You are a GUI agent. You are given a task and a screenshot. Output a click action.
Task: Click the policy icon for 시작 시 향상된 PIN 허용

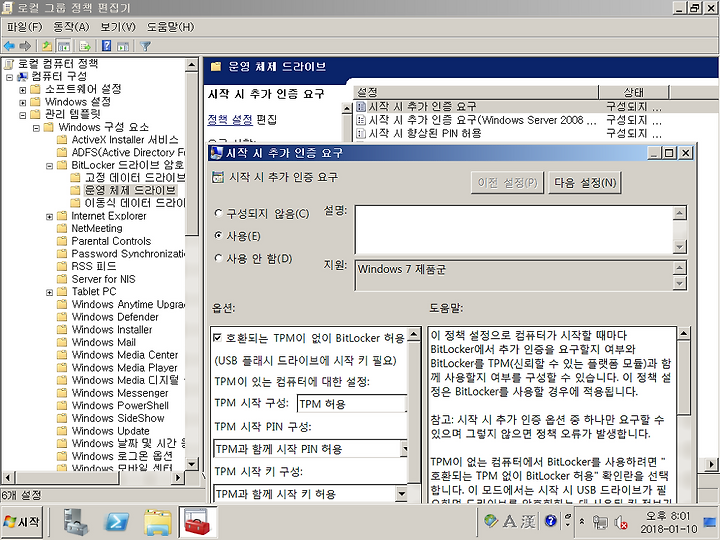(x=361, y=134)
